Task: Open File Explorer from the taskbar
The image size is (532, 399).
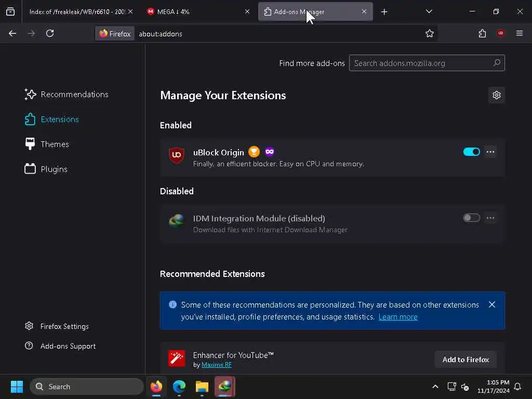Action: coord(202,387)
